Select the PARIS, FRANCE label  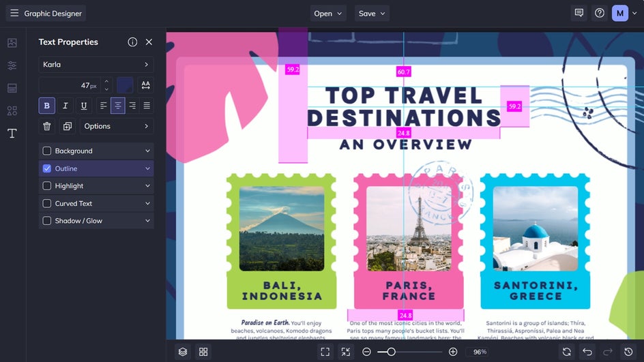(409, 290)
